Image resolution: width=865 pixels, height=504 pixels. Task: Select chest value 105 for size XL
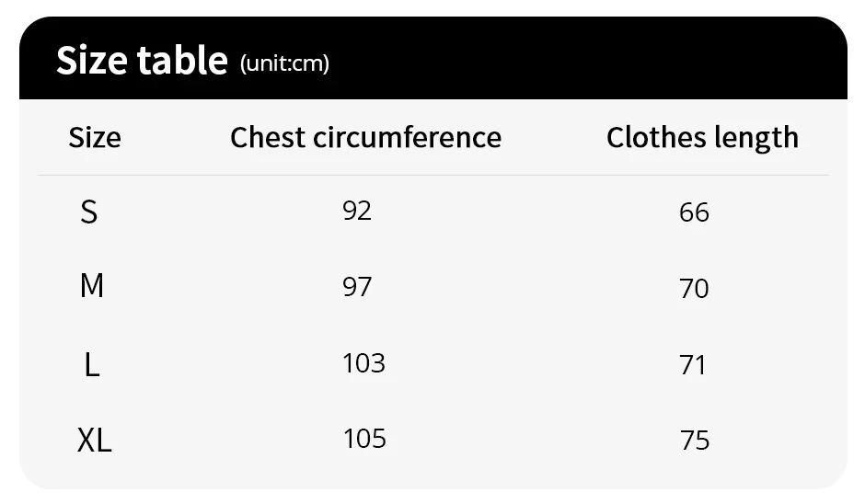point(364,438)
